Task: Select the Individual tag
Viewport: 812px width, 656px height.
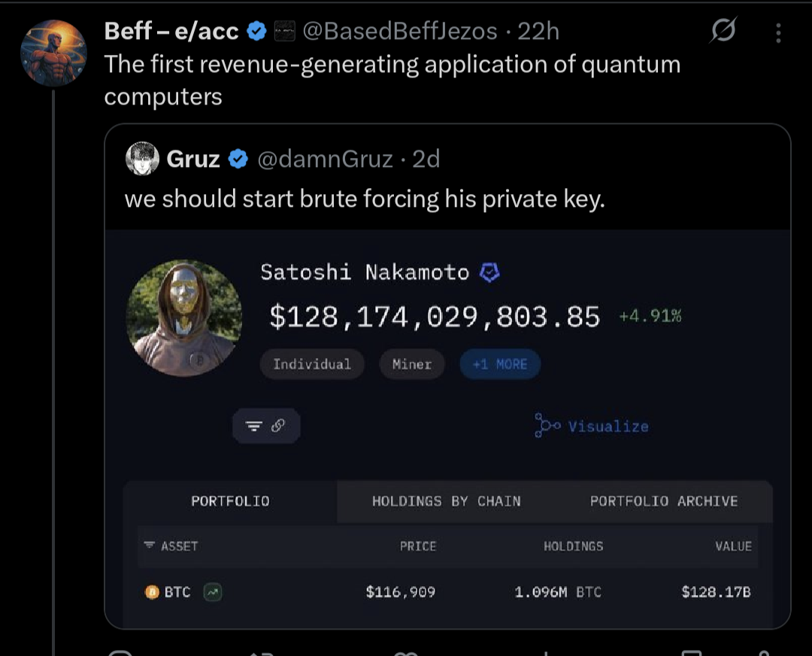Action: tap(312, 364)
